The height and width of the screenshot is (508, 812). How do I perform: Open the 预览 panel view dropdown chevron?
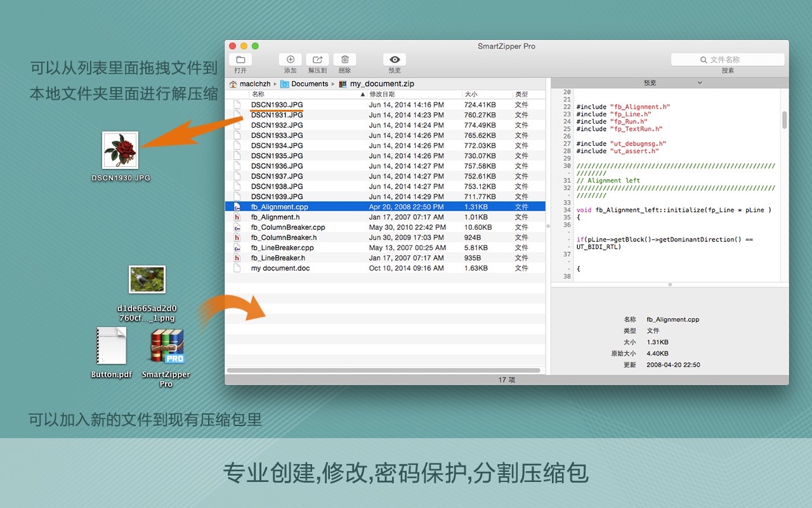tap(700, 83)
